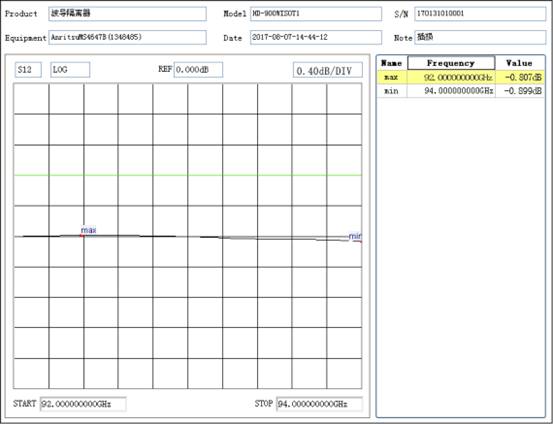Click the Note input field
Screen dimensions: 553x424
click(x=480, y=37)
